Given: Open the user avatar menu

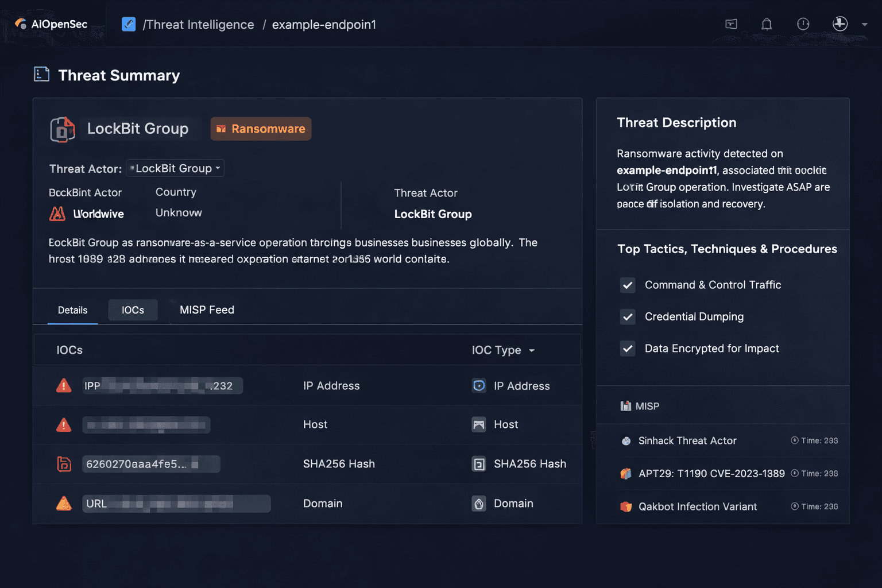Looking at the screenshot, I should coord(840,24).
